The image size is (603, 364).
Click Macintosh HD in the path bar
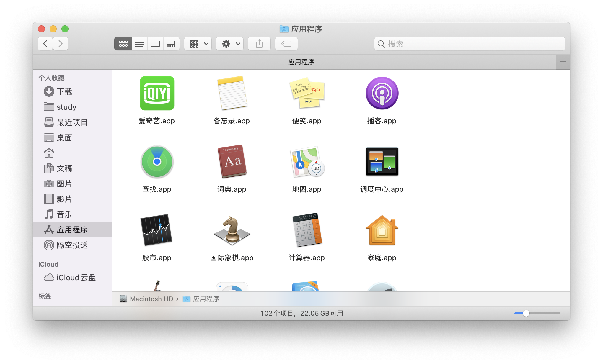(x=151, y=299)
